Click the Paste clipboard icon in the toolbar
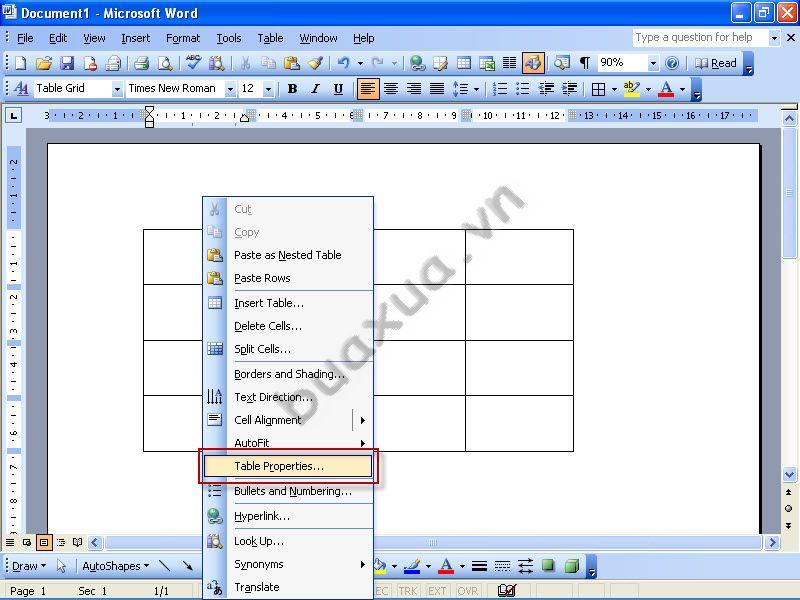Screen dimensions: 800x600 coord(292,63)
